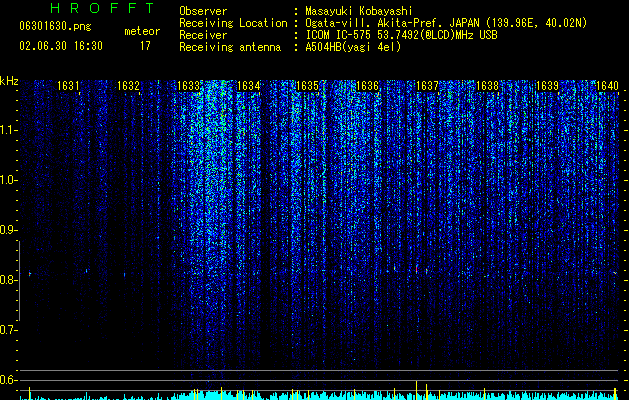This screenshot has width=629, height=400.
Task: Click the 1.1 kHz axis label
Action: pyautogui.click(x=7, y=130)
